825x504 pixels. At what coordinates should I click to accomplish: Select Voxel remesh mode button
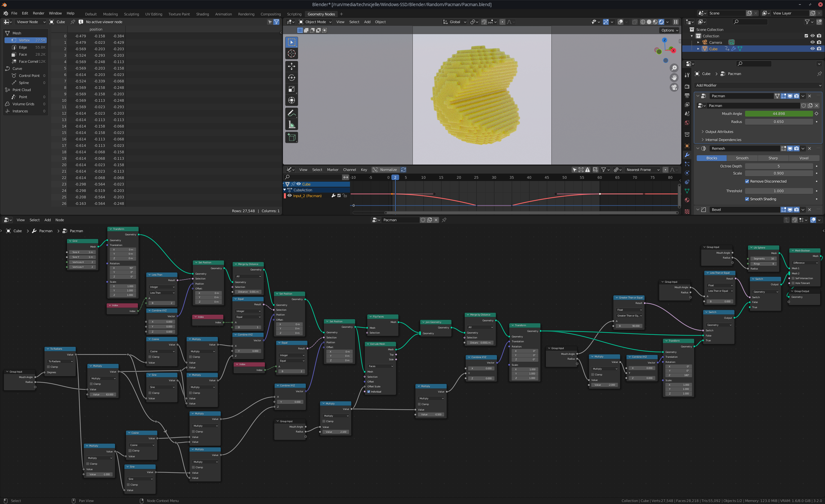804,158
